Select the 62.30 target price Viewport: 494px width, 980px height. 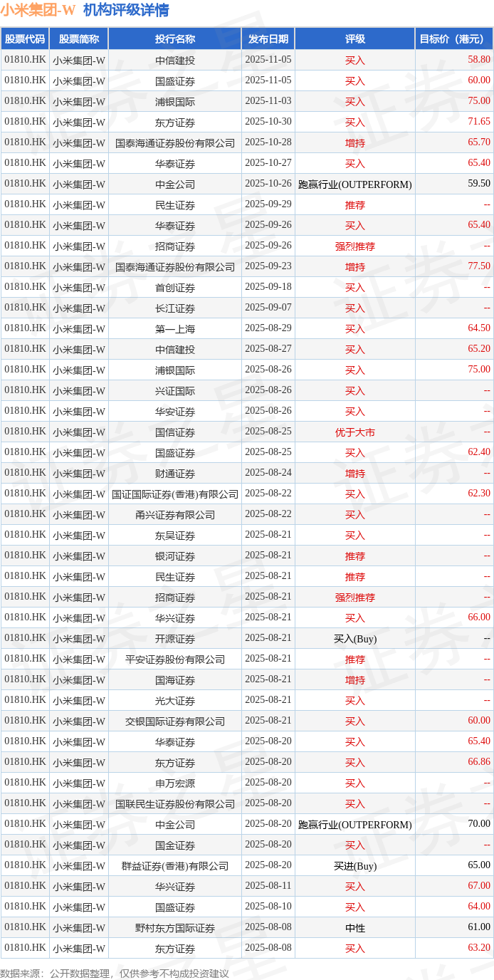pos(479,494)
